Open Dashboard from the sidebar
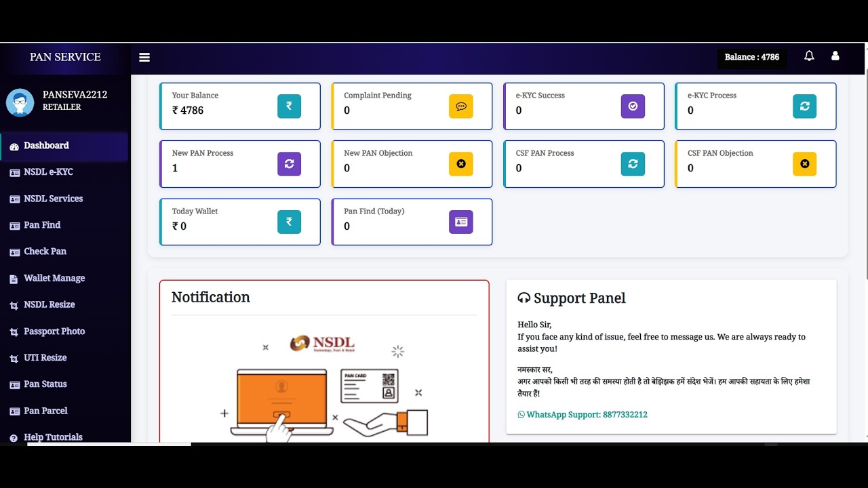Image resolution: width=868 pixels, height=488 pixels. pyautogui.click(x=64, y=146)
